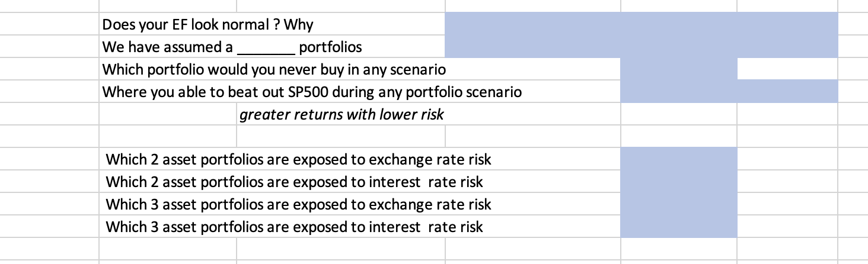
Task: Select the italic 'greater returns with lower risk' cell
Action: pos(341,114)
